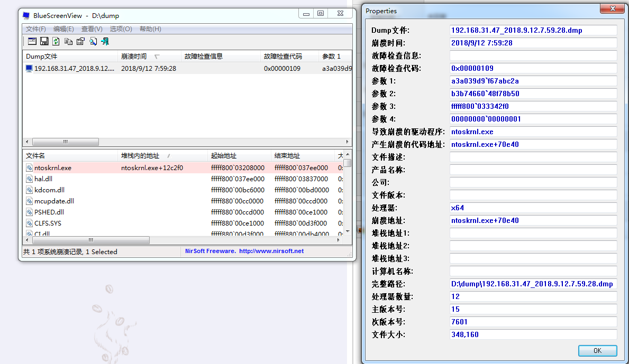Open the nirsoft.net website link
The image size is (629, 364).
tap(271, 251)
